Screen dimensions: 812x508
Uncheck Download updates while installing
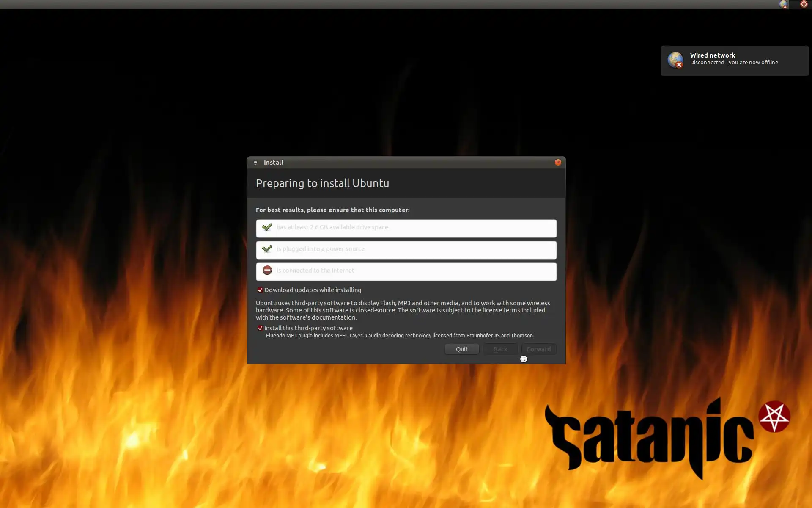(x=260, y=290)
